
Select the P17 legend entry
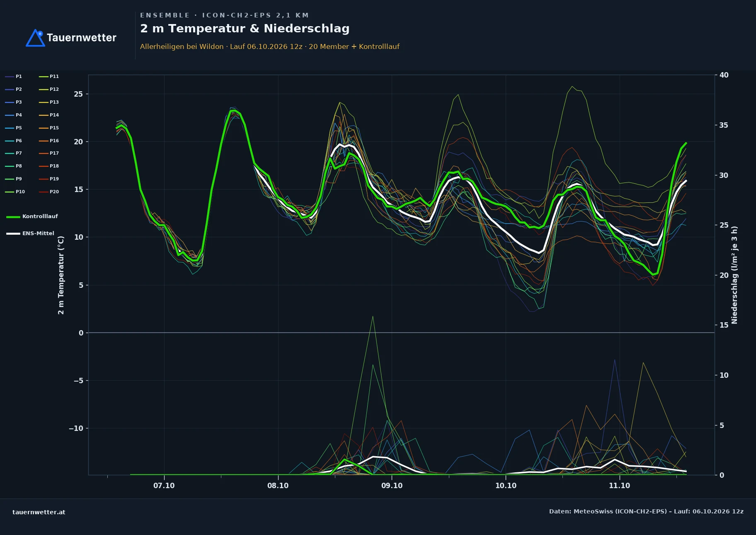click(49, 153)
